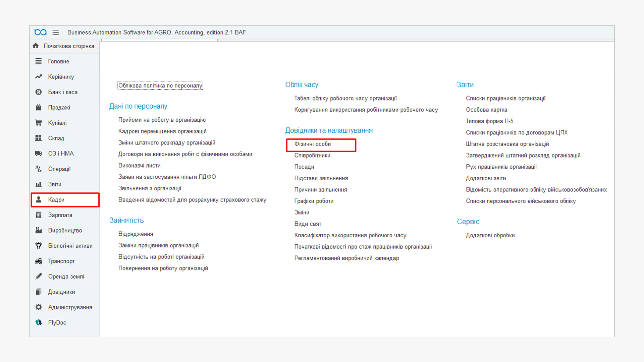Image resolution: width=644 pixels, height=362 pixels.
Task: Click the Купівлі shopping cart icon
Action: click(x=39, y=123)
